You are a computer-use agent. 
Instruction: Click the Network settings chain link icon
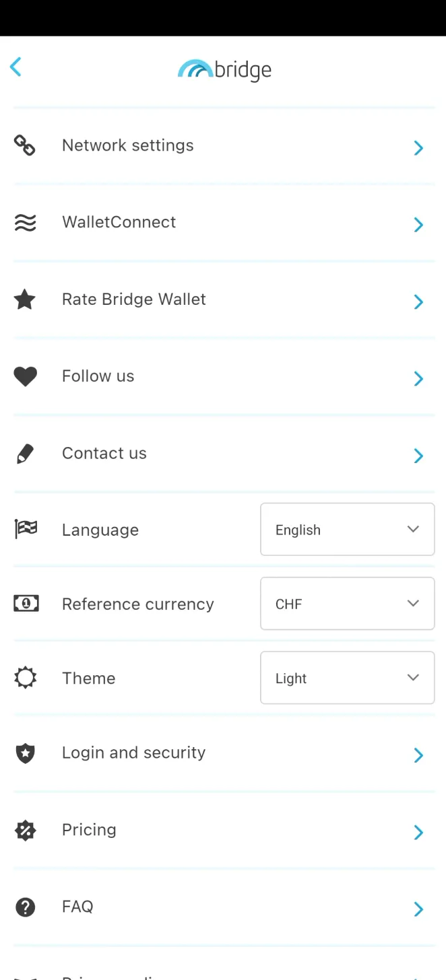pyautogui.click(x=25, y=145)
